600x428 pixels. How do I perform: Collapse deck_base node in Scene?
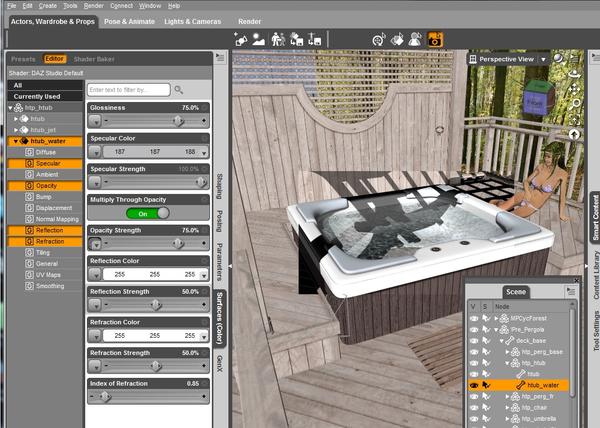click(x=502, y=340)
